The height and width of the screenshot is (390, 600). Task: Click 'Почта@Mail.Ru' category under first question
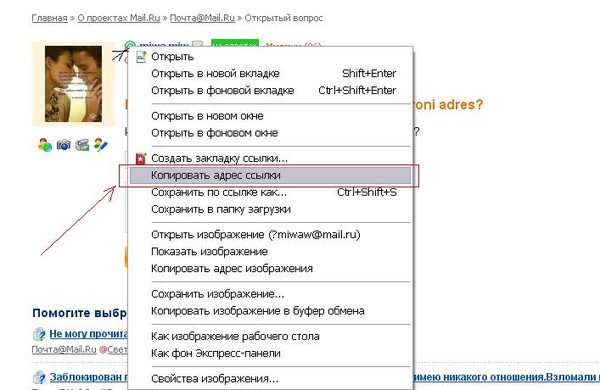point(64,349)
